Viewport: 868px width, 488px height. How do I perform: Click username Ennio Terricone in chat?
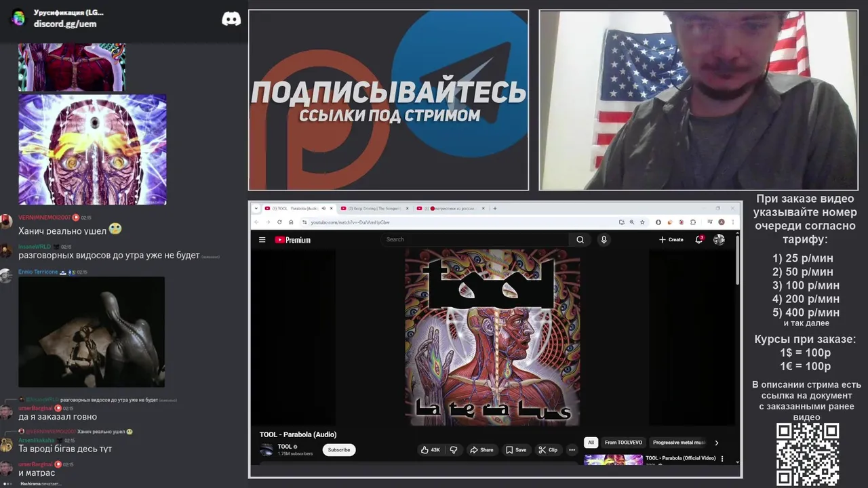38,272
